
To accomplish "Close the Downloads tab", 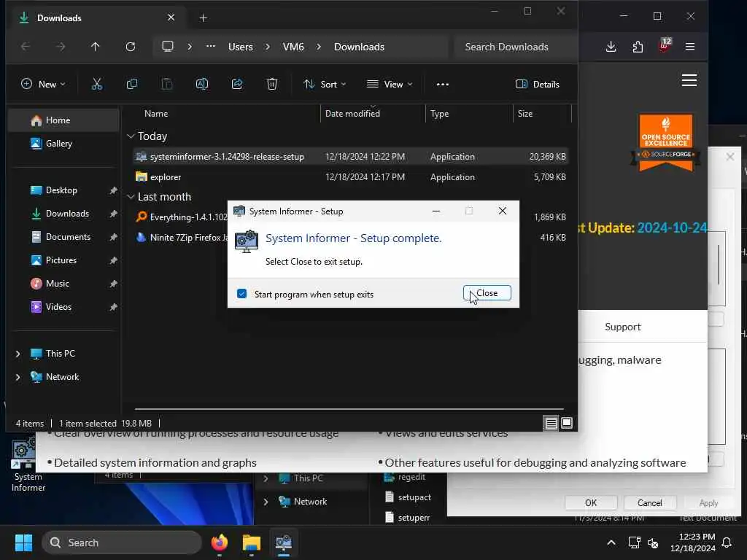I will 171,17.
